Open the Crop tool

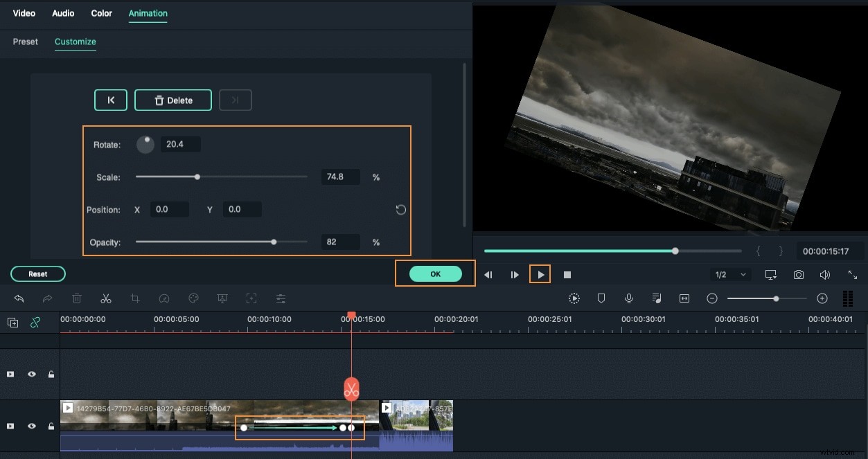135,298
